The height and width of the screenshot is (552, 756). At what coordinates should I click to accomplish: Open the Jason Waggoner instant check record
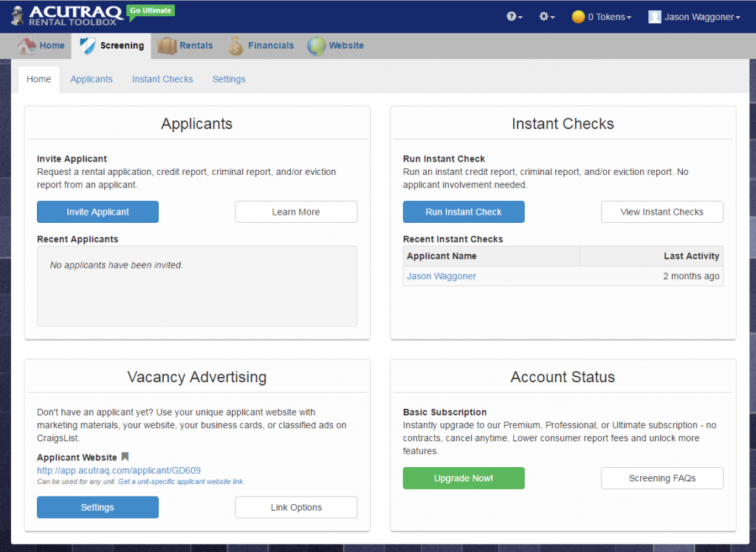point(441,276)
